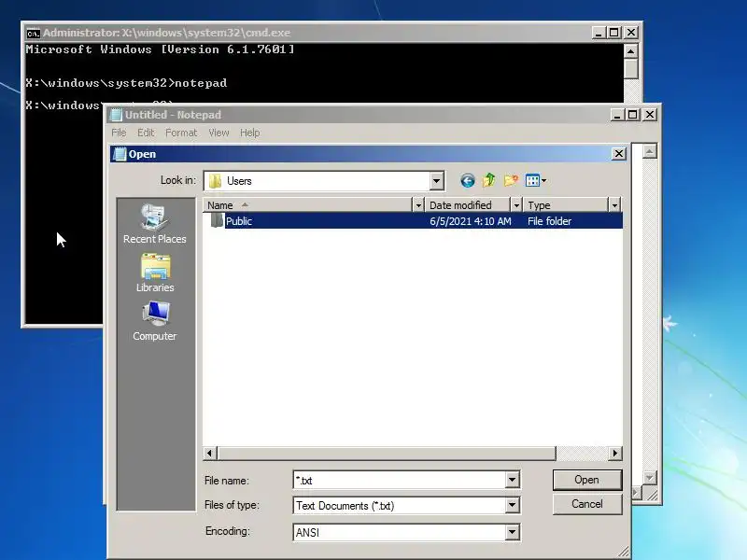Screen dimensions: 747x560
Task: Click Notepad vertical scroll down arrow
Action: tap(650, 477)
